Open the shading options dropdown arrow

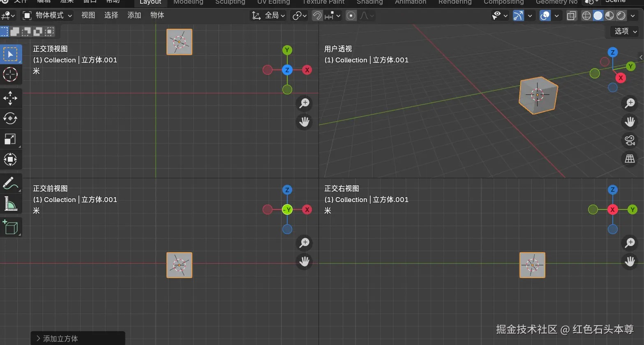click(632, 16)
